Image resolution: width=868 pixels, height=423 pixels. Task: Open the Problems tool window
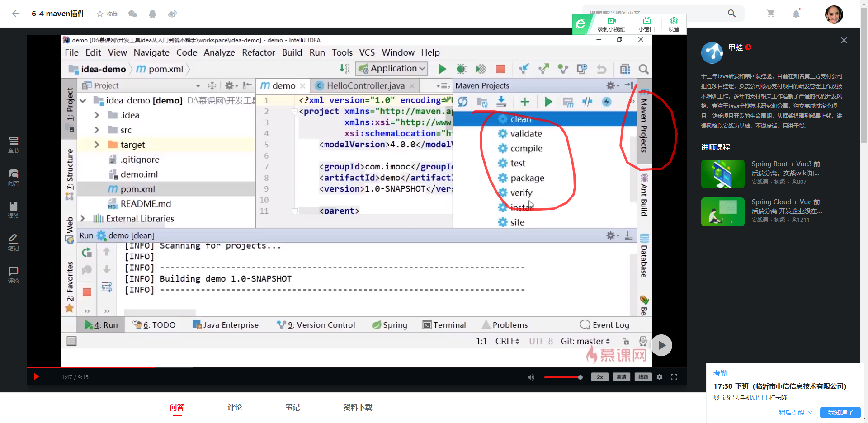(x=505, y=325)
